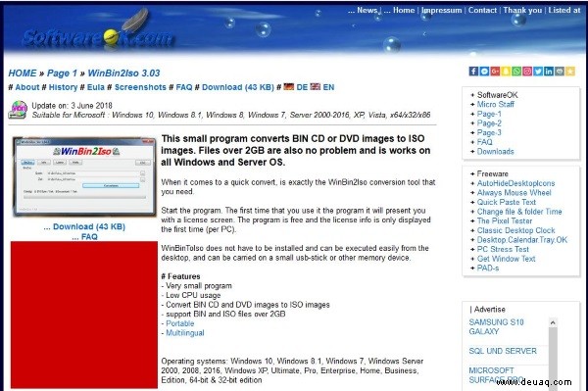The image size is (588, 391).
Task: Share via the Messenger icon
Action: (484, 72)
